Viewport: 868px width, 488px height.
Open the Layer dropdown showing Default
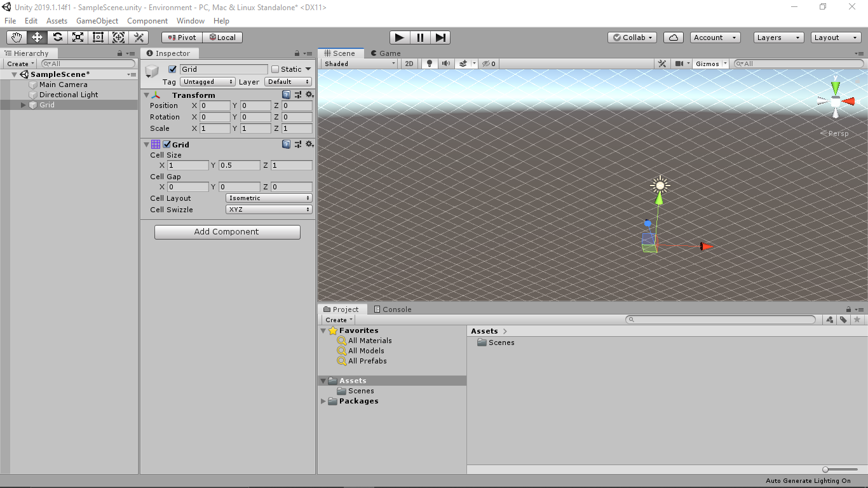tap(288, 82)
